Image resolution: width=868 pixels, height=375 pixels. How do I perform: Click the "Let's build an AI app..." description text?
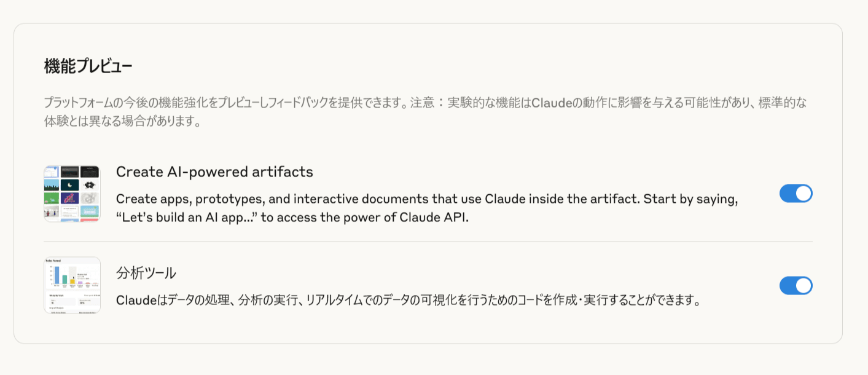pos(292,218)
